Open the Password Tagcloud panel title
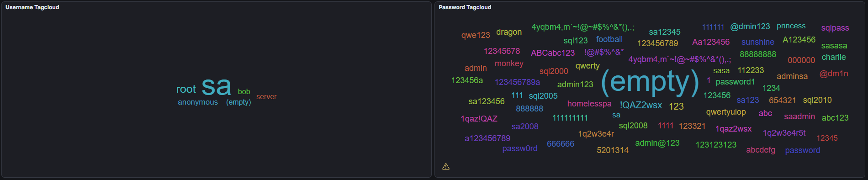868x180 pixels. [x=465, y=7]
